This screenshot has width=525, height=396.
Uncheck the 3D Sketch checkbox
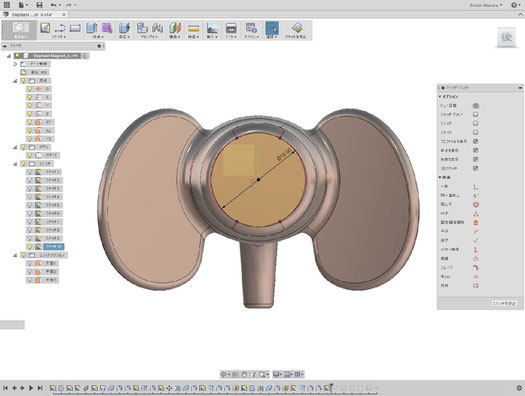click(x=475, y=168)
